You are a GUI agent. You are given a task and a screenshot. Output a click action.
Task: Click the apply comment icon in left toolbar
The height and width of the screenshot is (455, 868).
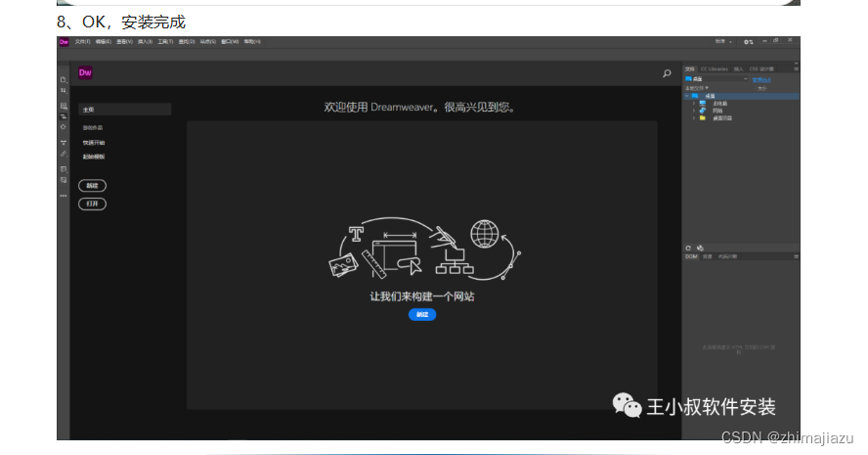pyautogui.click(x=64, y=169)
